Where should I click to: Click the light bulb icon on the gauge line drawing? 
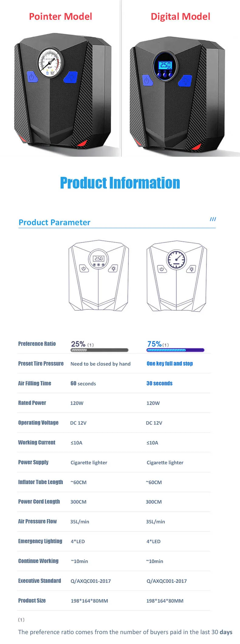click(192, 269)
